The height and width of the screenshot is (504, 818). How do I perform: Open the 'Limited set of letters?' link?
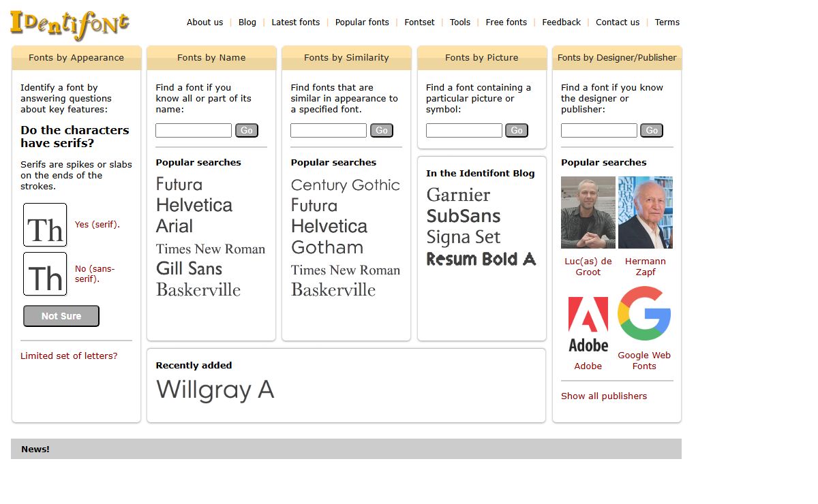point(69,356)
